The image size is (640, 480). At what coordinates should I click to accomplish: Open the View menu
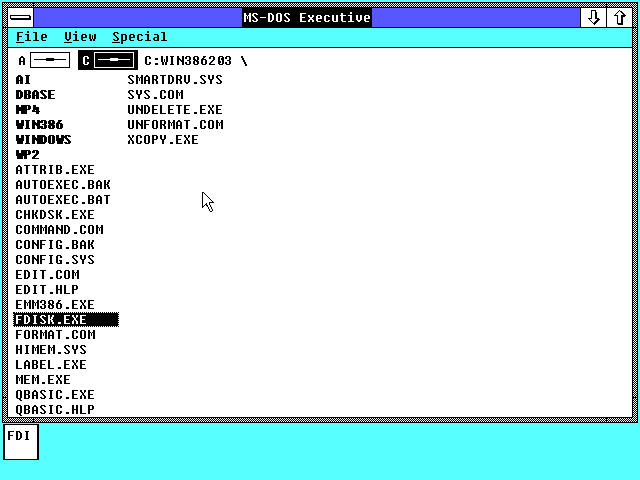(80, 37)
